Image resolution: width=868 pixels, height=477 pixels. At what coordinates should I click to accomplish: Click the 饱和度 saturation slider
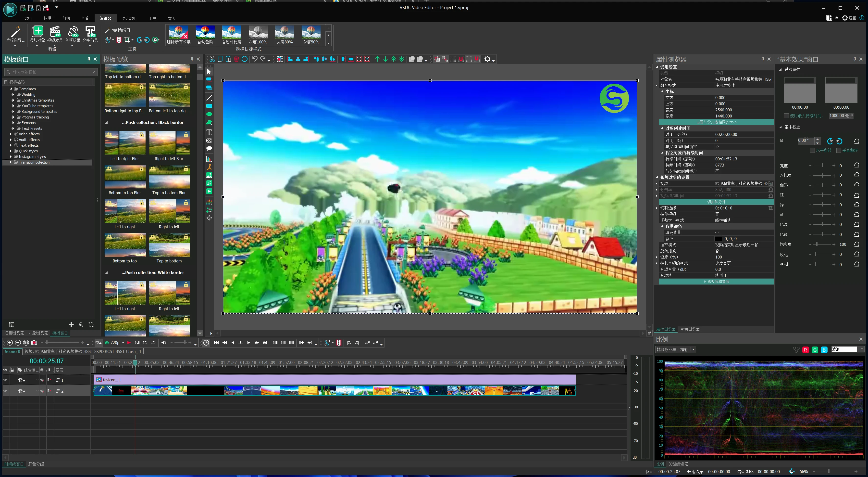[822, 245]
